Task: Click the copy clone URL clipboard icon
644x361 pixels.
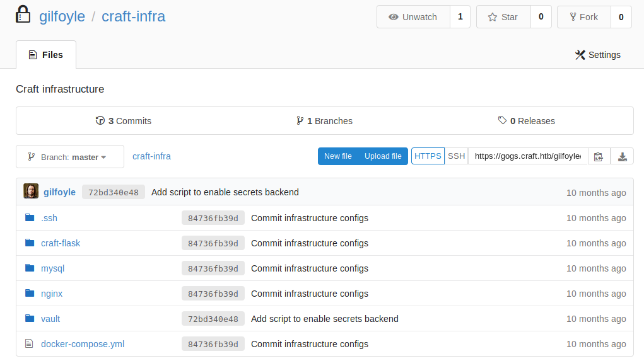Action: [599, 156]
